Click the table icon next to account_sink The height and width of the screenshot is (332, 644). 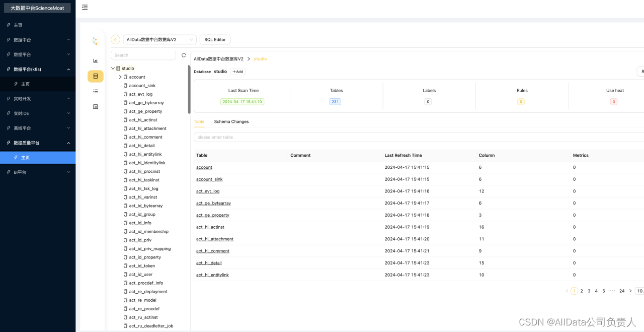[x=126, y=86]
